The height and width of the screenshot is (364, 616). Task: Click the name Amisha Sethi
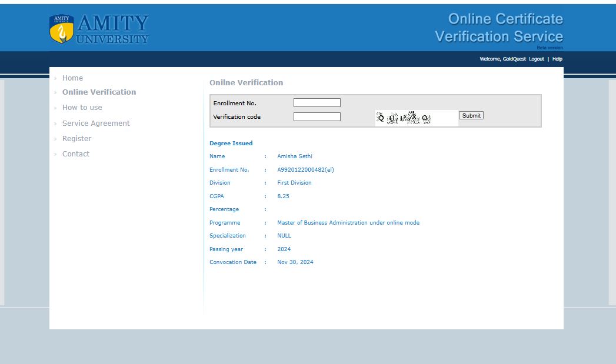tap(295, 156)
